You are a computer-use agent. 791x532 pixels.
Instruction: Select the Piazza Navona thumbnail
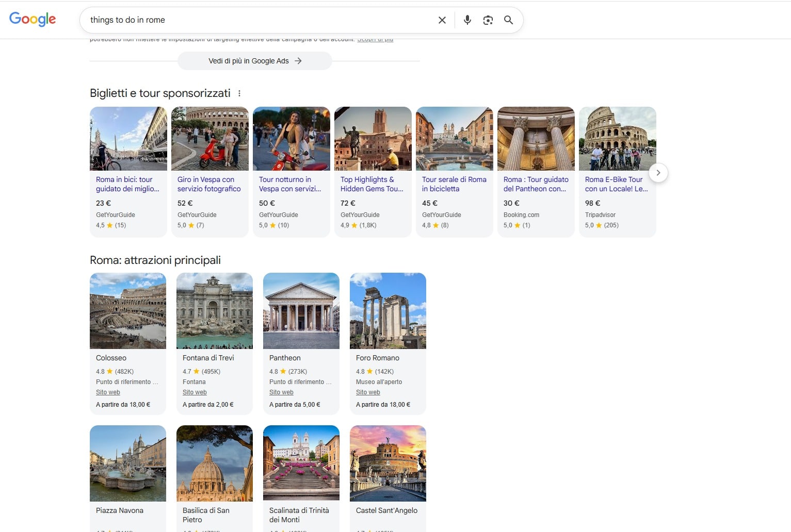128,463
